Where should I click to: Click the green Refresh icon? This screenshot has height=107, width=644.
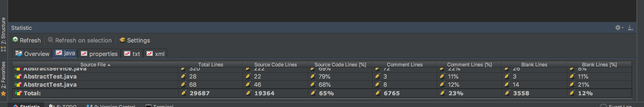coord(15,40)
